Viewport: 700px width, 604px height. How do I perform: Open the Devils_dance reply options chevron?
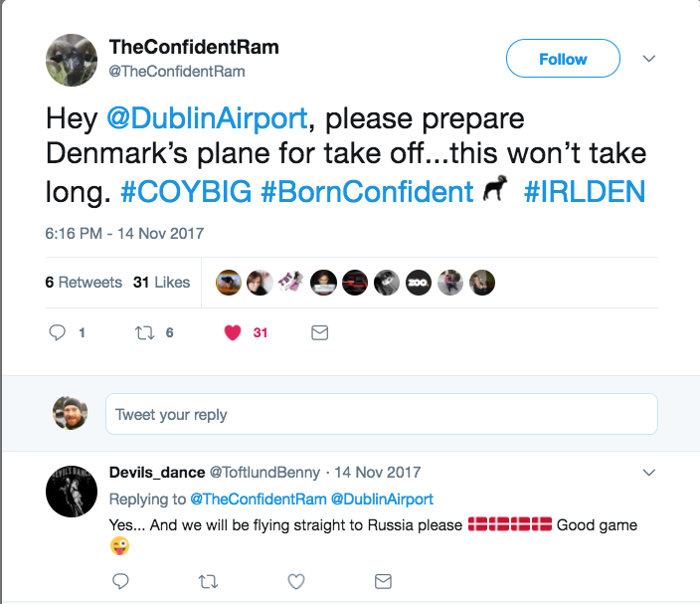(648, 472)
